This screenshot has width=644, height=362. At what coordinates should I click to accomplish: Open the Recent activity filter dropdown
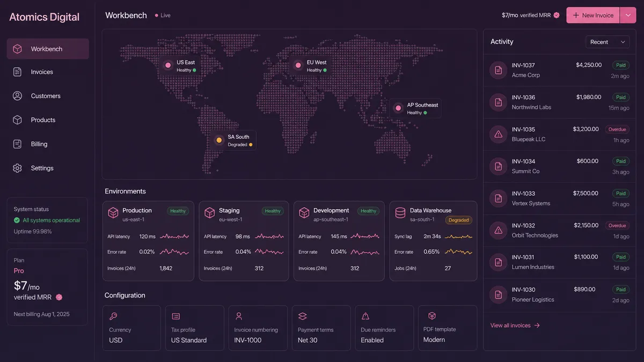(x=607, y=42)
